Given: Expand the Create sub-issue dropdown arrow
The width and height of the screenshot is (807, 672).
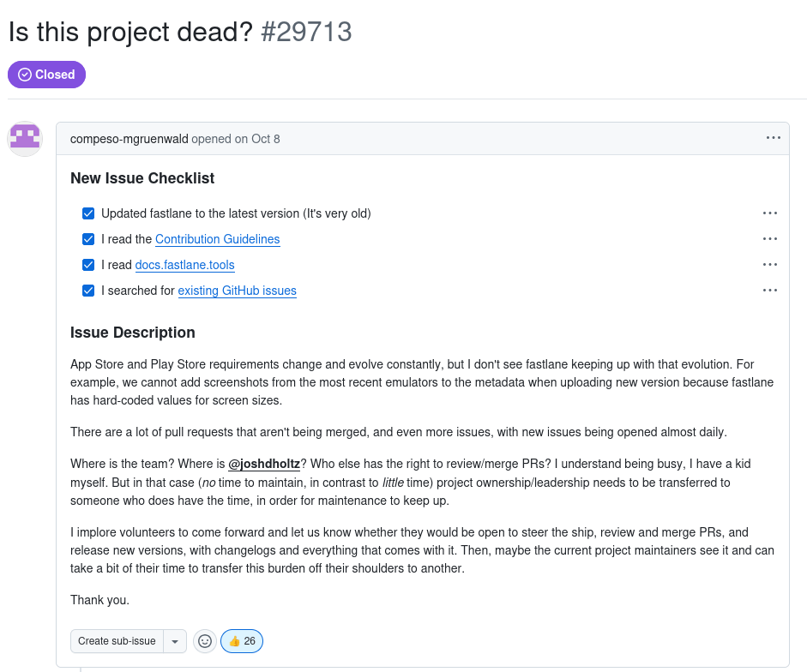Looking at the screenshot, I should click(x=175, y=641).
